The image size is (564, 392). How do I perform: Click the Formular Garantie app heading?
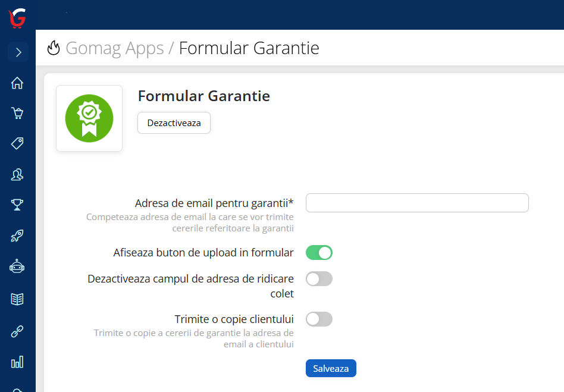[x=204, y=96]
